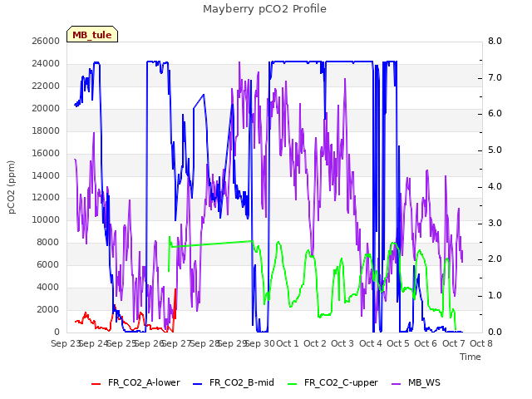This screenshot has height=399, width=532.
Task: Click the 24000 left axis tick label
Action: tap(46, 63)
